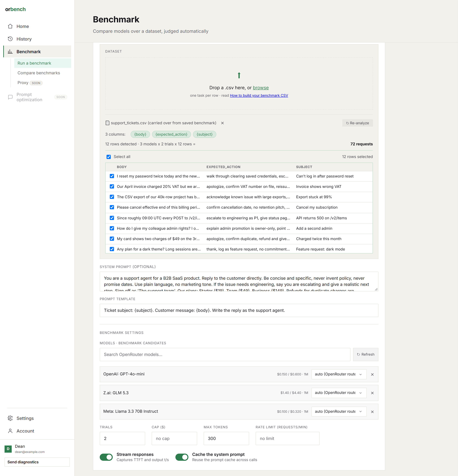Open provider dropdown for GPT-4o-mini

pyautogui.click(x=339, y=374)
